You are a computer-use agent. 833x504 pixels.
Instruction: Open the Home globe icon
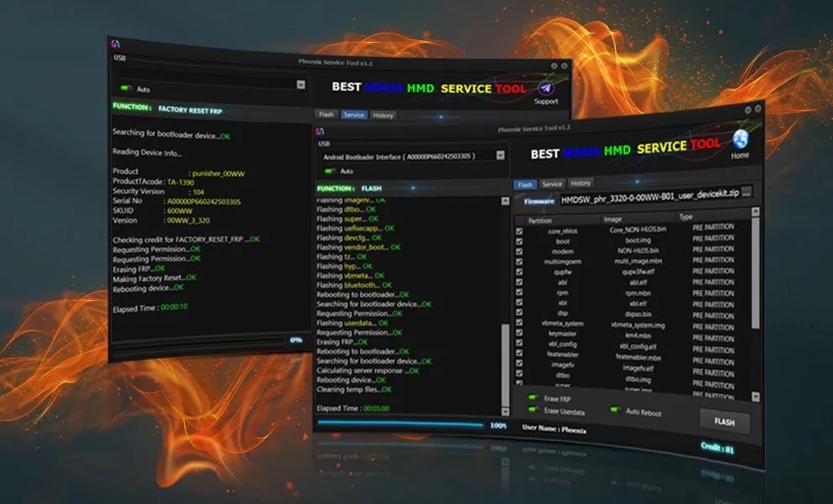(740, 140)
